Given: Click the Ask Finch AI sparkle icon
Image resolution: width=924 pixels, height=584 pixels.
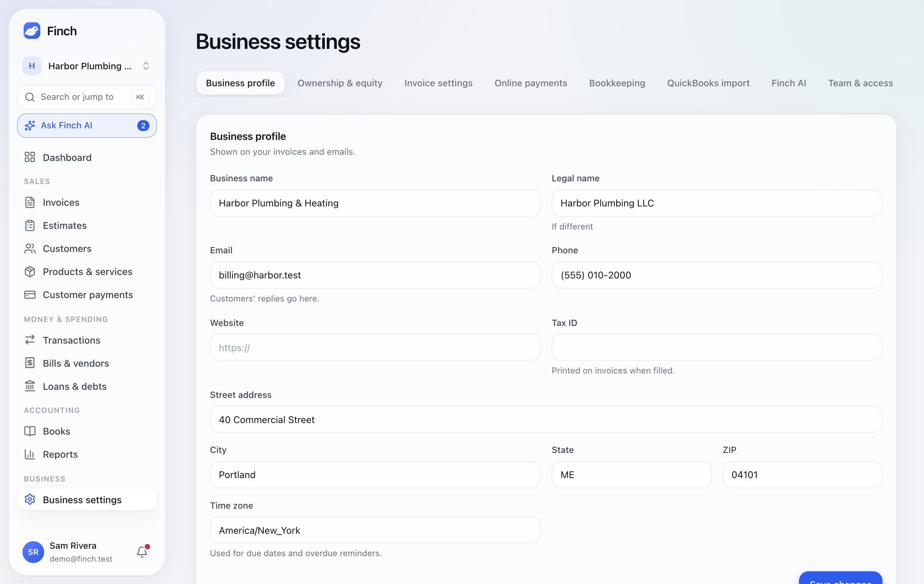Looking at the screenshot, I should 30,125.
